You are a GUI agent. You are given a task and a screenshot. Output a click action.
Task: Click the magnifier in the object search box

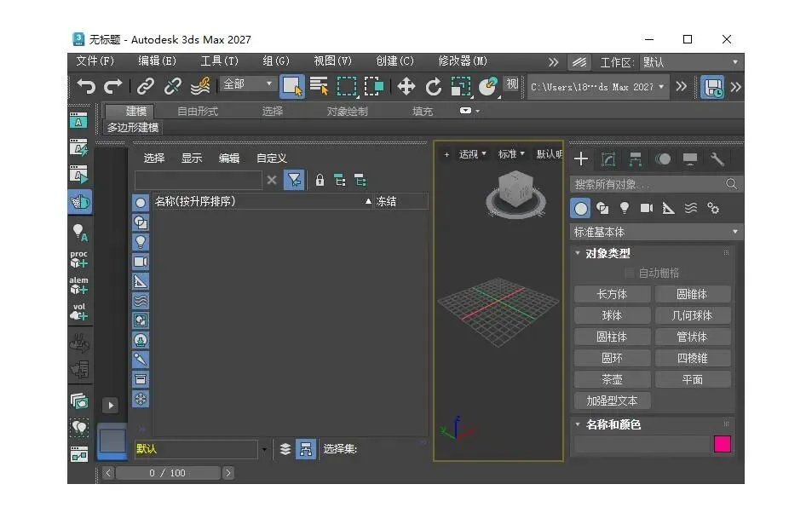[x=731, y=184]
